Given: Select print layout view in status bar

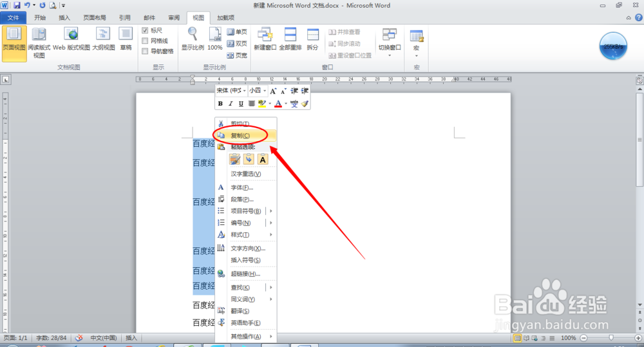Looking at the screenshot, I should pyautogui.click(x=517, y=338).
